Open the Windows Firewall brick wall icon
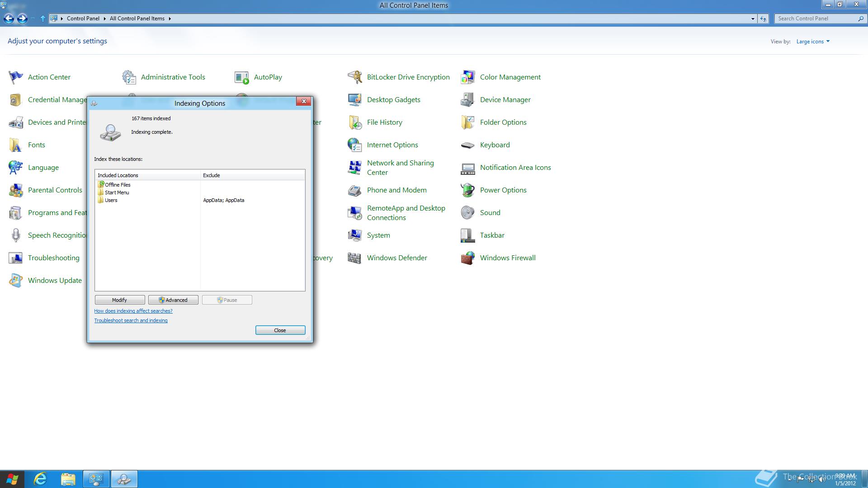This screenshot has width=868, height=488. [468, 258]
